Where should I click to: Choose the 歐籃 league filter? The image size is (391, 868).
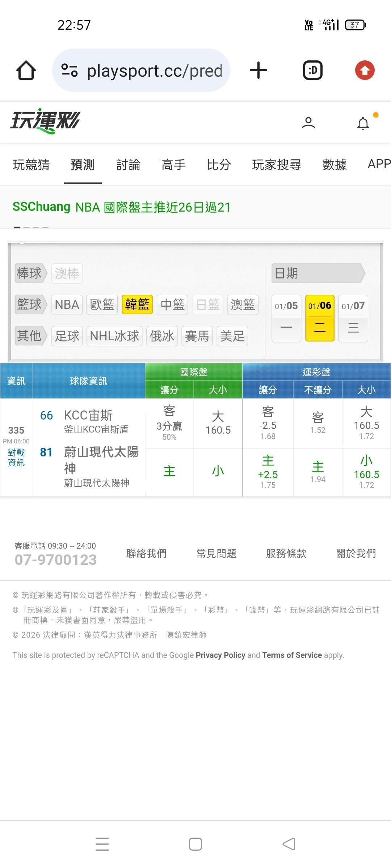[102, 305]
